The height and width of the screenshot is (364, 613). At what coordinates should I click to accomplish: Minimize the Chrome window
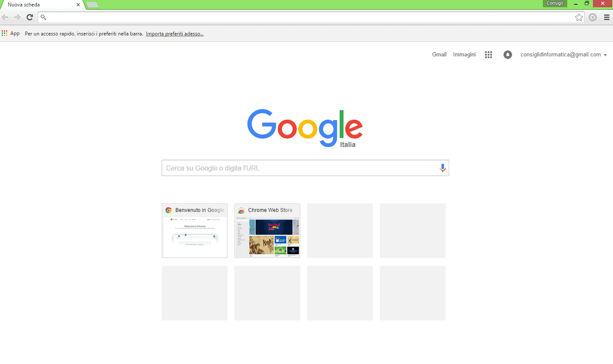point(576,3)
